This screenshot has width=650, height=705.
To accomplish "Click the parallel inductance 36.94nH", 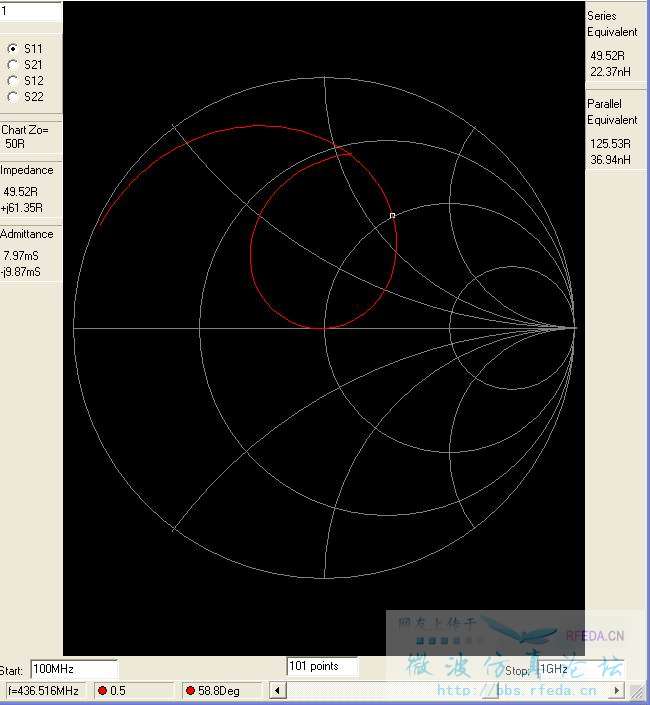I will coord(610,160).
